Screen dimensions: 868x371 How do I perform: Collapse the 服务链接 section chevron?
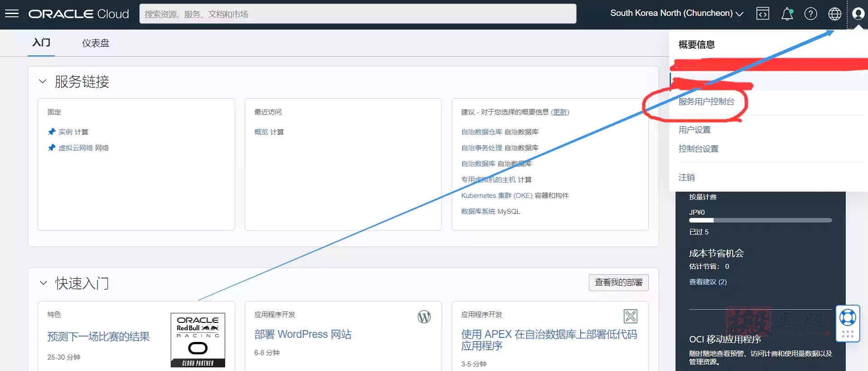43,82
